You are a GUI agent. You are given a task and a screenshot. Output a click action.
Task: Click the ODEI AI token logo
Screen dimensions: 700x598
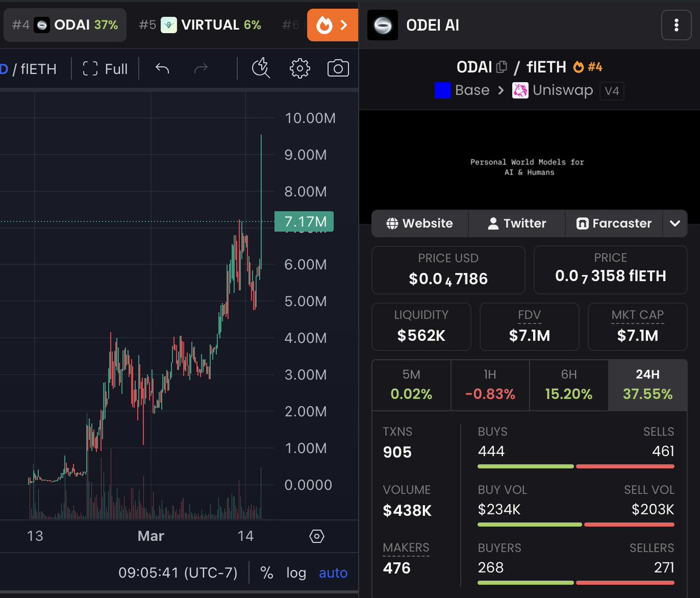click(x=383, y=25)
